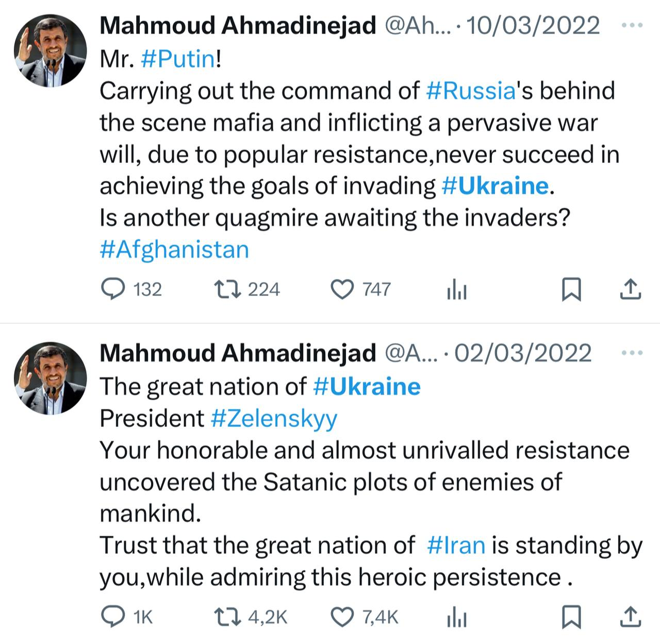
Task: Open more options for 10/03/2022 tweet
Action: [632, 25]
